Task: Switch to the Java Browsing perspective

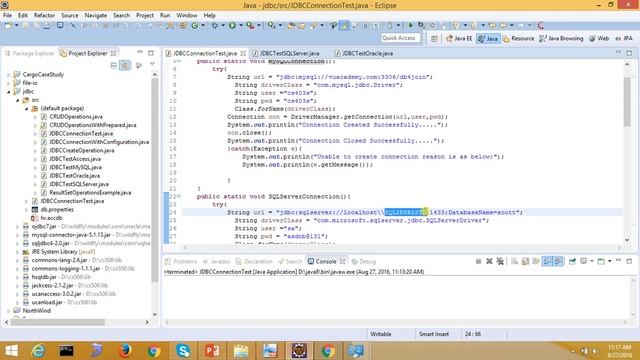Action: tap(561, 38)
